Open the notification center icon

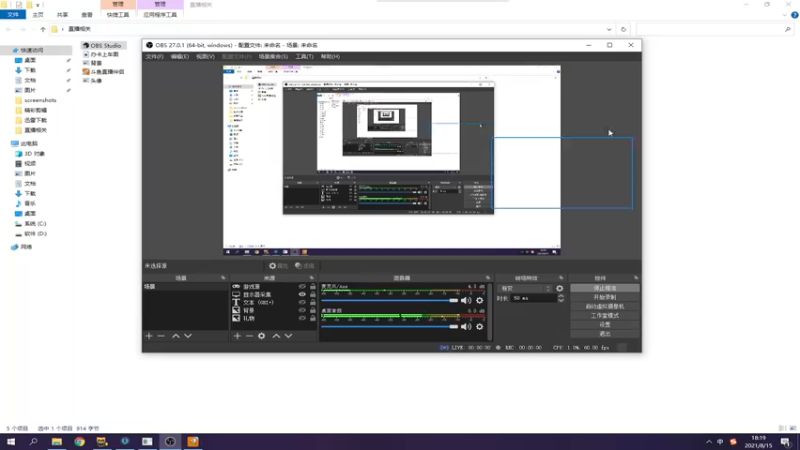(x=786, y=442)
